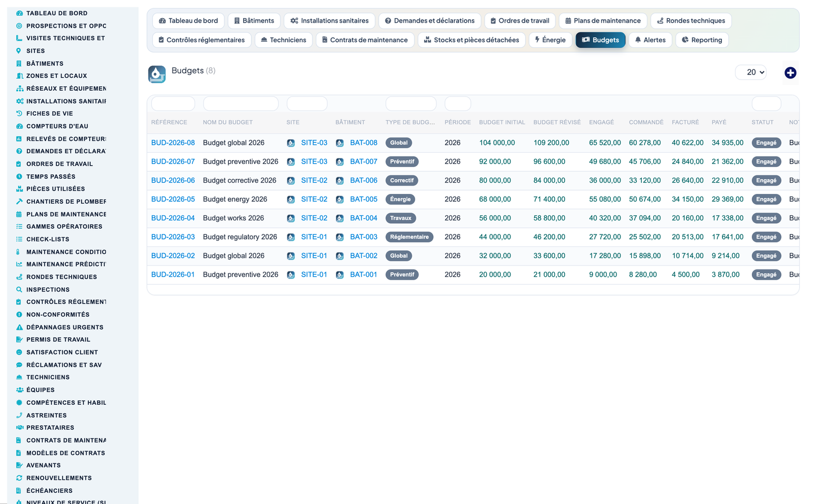Open the BAT-003 building link

(364, 237)
